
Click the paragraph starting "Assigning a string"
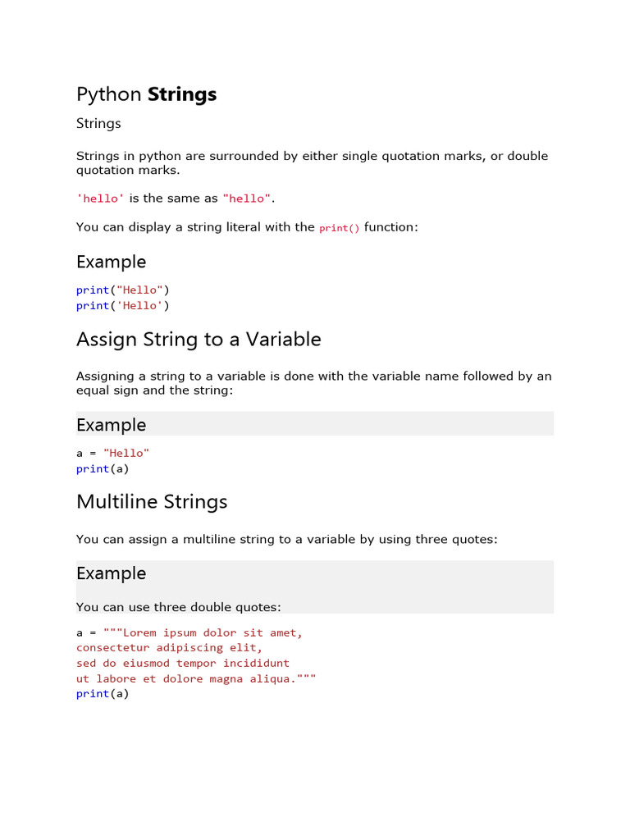[x=313, y=383]
